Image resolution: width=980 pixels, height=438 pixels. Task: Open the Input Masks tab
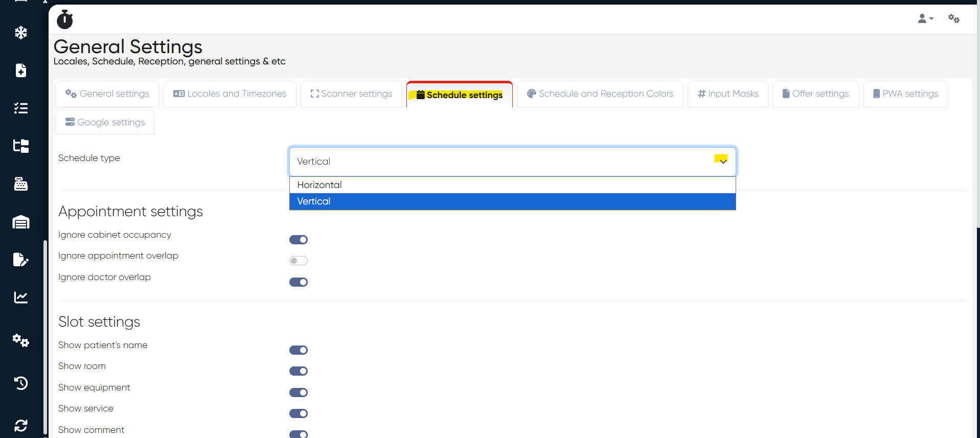(727, 94)
